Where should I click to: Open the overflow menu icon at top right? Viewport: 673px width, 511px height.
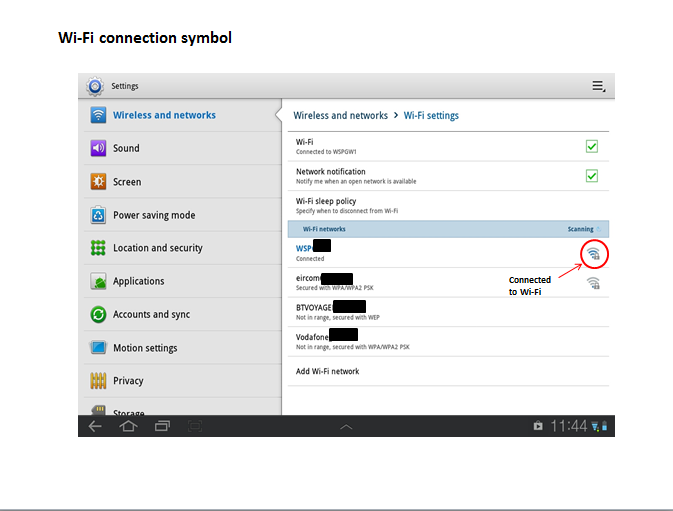pyautogui.click(x=599, y=86)
